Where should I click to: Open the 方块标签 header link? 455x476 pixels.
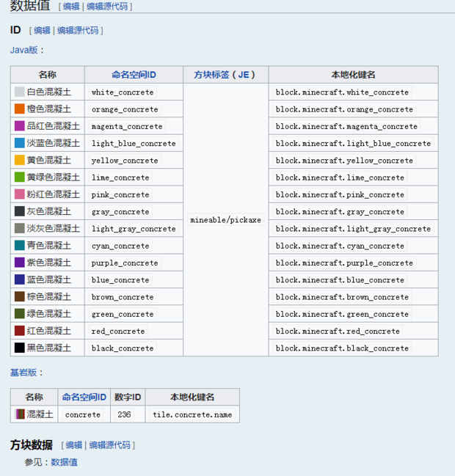pyautogui.click(x=211, y=75)
